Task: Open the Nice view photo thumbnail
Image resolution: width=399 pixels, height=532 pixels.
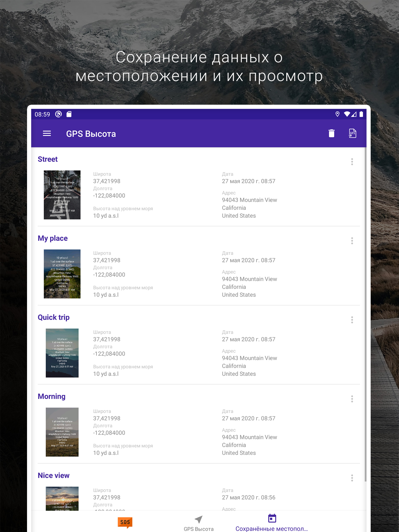Action: 62,499
